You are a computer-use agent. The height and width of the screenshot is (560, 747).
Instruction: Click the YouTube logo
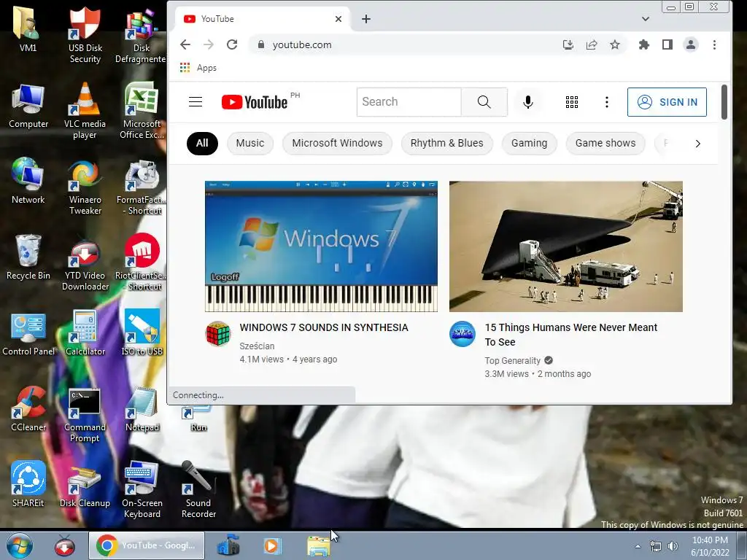255,102
